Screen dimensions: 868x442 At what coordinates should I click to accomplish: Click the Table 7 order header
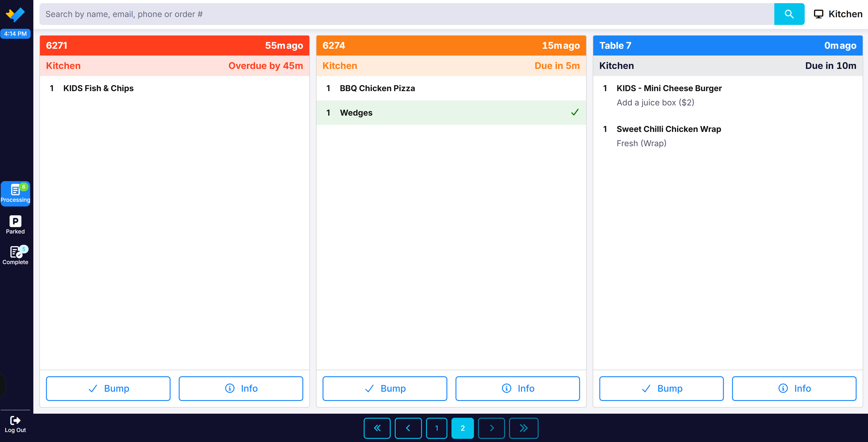pyautogui.click(x=728, y=45)
